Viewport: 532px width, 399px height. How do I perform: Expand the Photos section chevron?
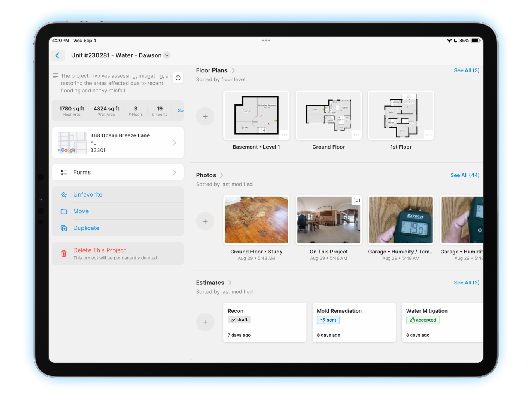point(221,175)
